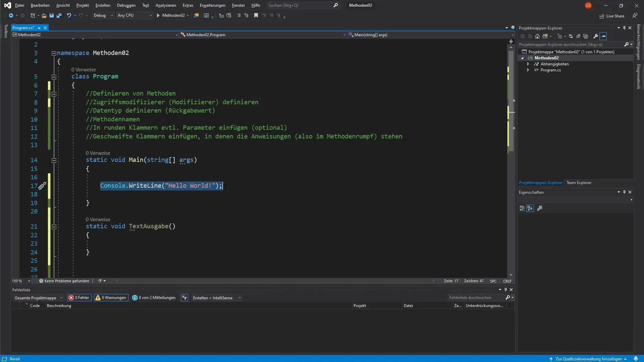This screenshot has width=644, height=362.
Task: Open the 150 % zoom dropdown
Action: (x=21, y=281)
